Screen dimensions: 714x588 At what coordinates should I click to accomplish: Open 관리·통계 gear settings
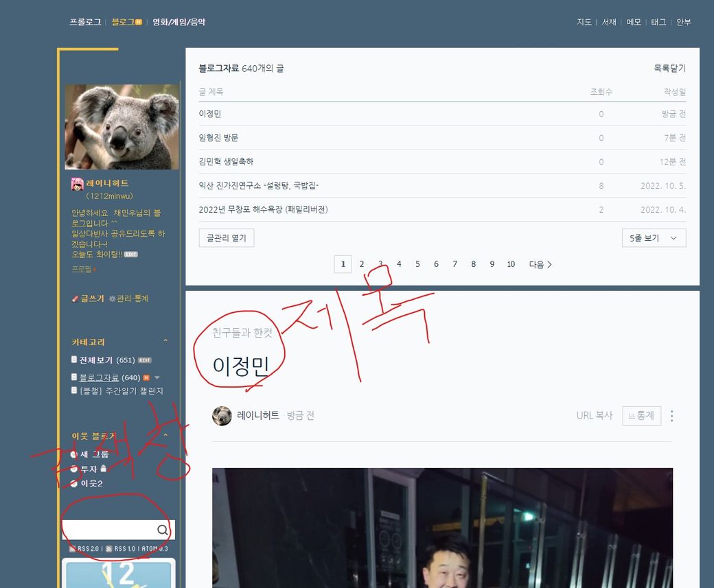(113, 299)
